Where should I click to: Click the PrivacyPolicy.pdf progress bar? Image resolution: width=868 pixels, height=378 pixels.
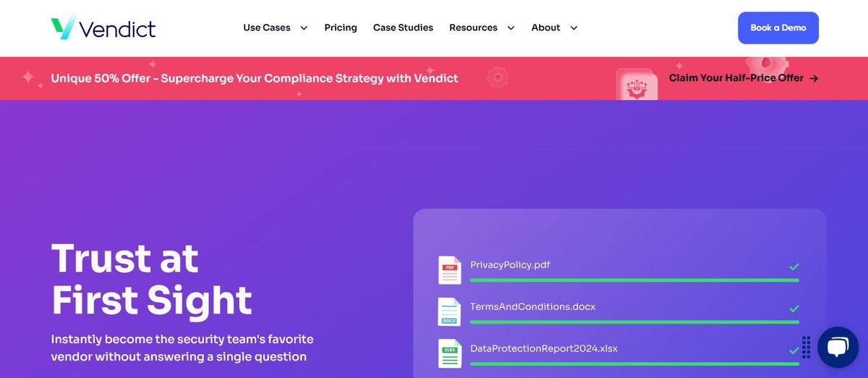(x=634, y=280)
